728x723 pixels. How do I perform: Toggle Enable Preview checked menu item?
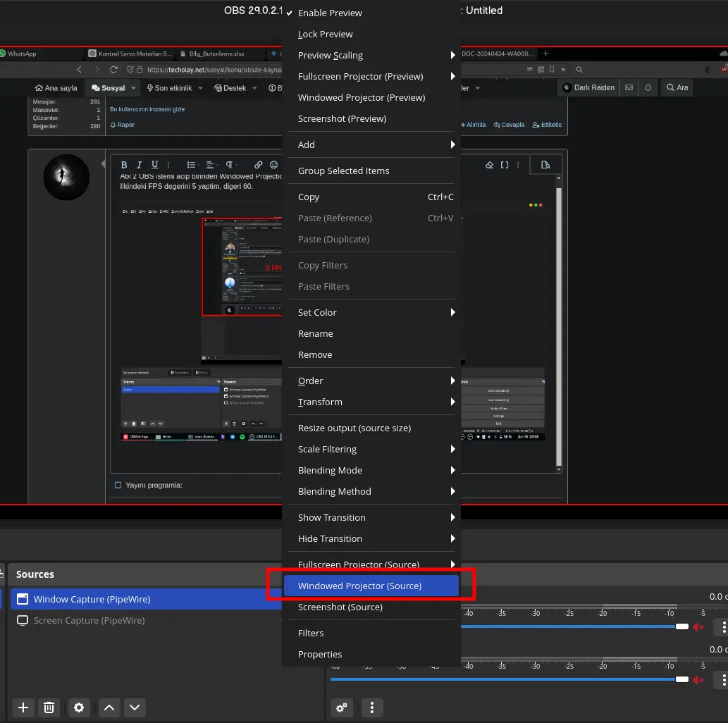(x=371, y=13)
